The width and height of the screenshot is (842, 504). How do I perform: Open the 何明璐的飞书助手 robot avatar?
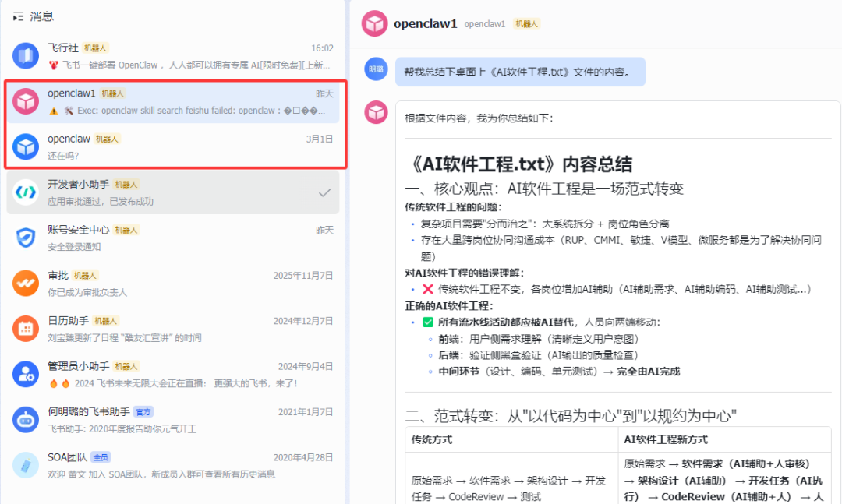[26, 420]
